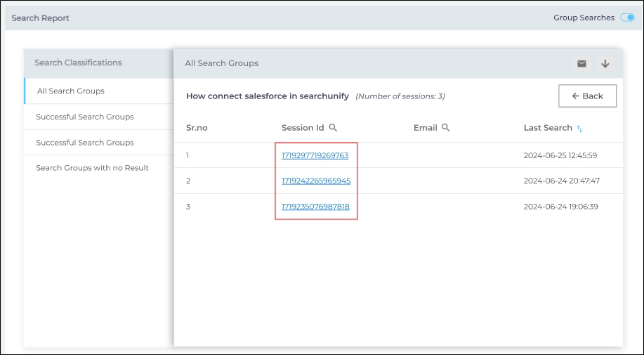The width and height of the screenshot is (644, 355).
Task: Click the Search Report title
Action: coord(40,18)
